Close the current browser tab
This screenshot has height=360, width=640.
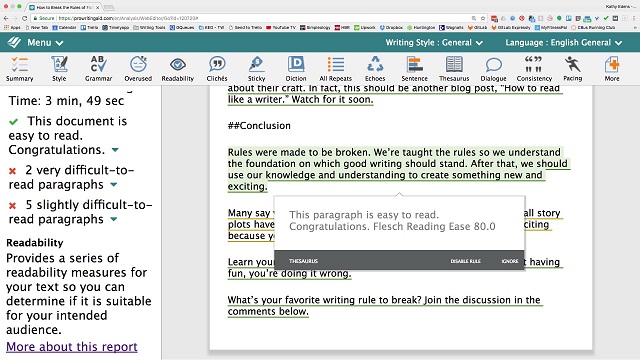coord(97,7)
